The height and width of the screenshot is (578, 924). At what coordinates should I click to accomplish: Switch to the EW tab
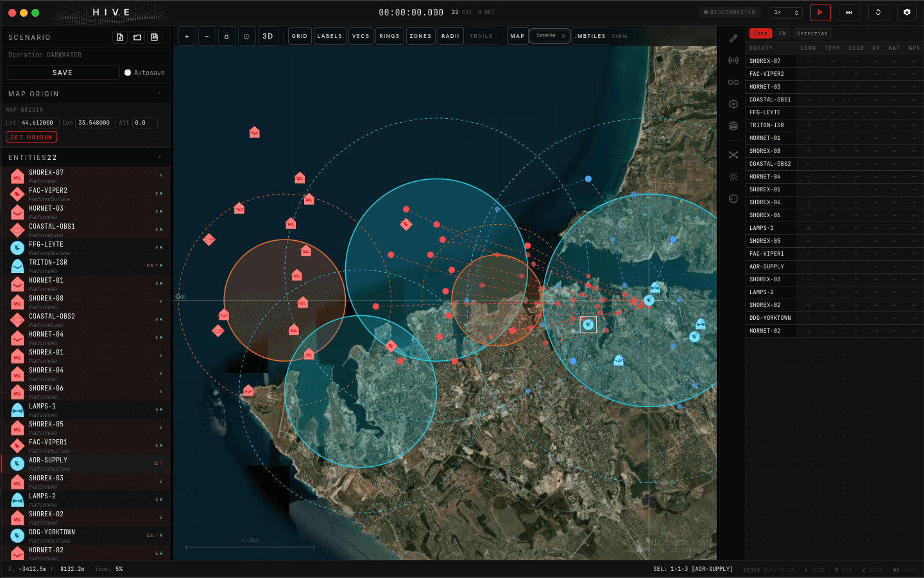tap(782, 33)
